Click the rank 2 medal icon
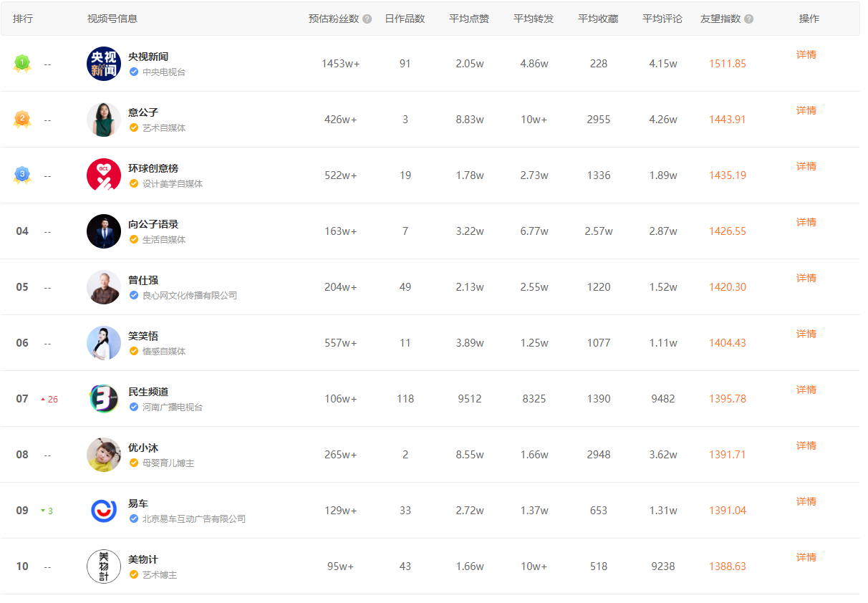Screen dimensions: 868x603 [x=22, y=120]
